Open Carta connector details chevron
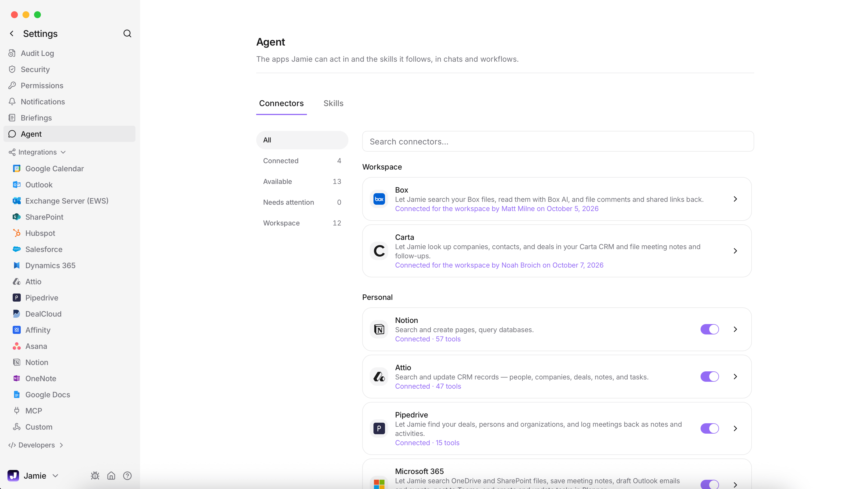 click(735, 251)
